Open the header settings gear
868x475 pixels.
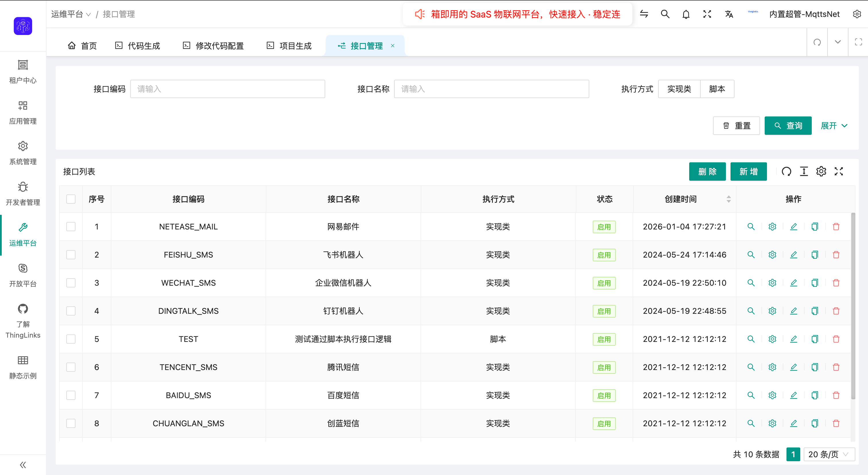point(857,14)
